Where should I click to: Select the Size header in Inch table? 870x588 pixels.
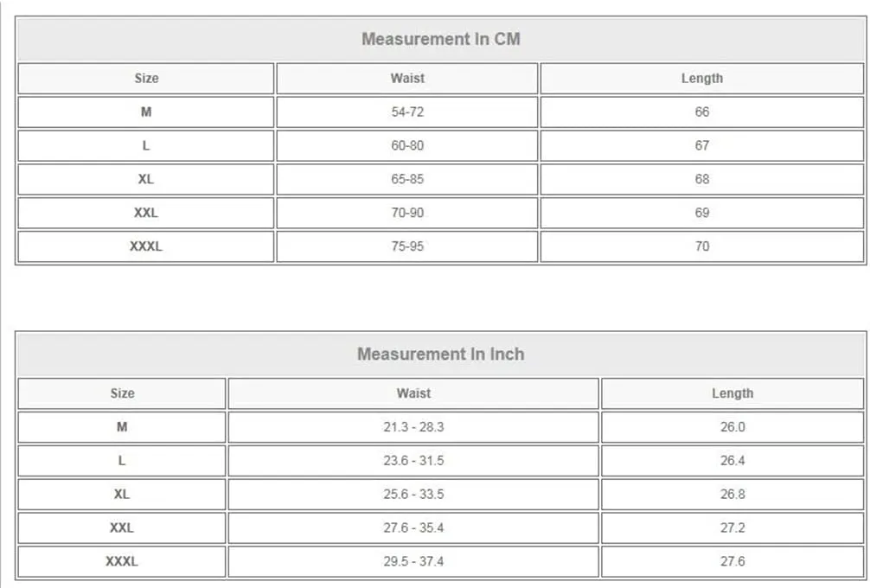(122, 393)
